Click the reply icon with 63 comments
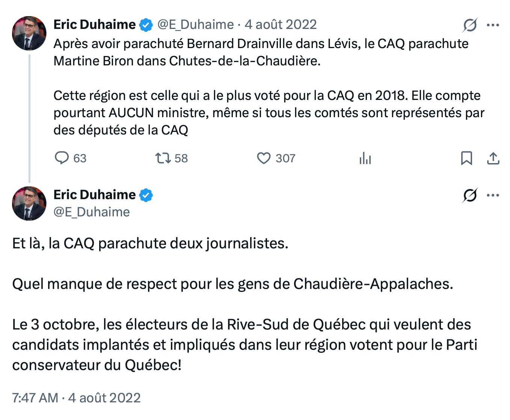The width and height of the screenshot is (510, 420). (x=62, y=158)
